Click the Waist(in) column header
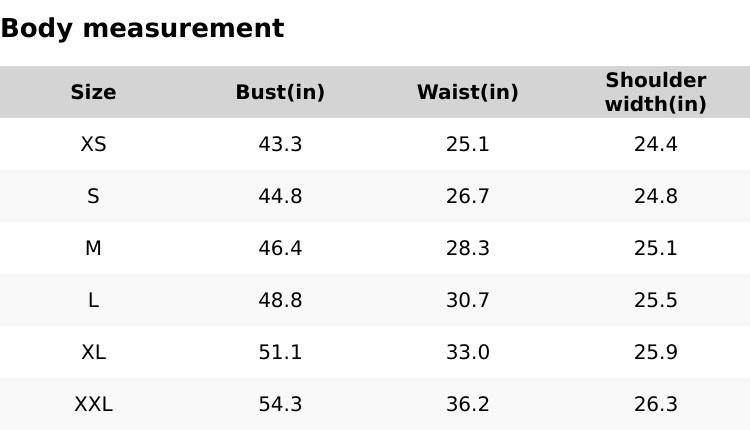The height and width of the screenshot is (430, 750). pyautogui.click(x=467, y=92)
